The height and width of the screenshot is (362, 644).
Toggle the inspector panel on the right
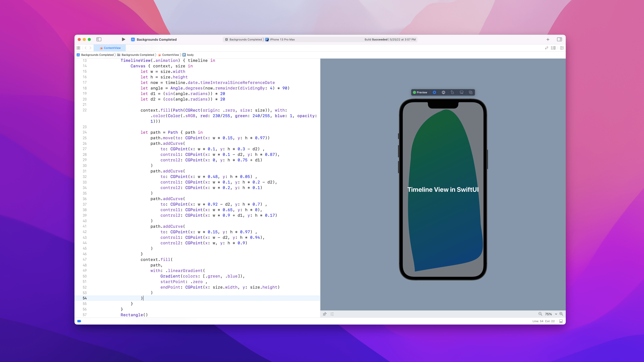[559, 39]
